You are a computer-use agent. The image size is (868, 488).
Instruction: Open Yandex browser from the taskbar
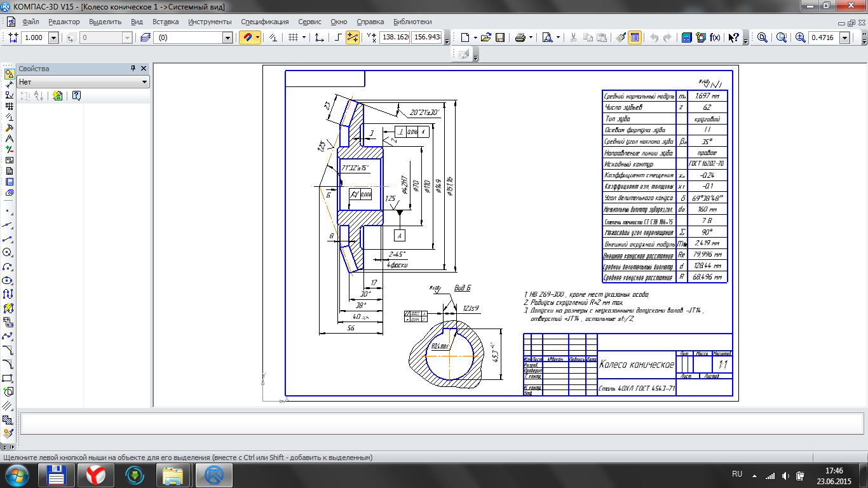(x=96, y=475)
